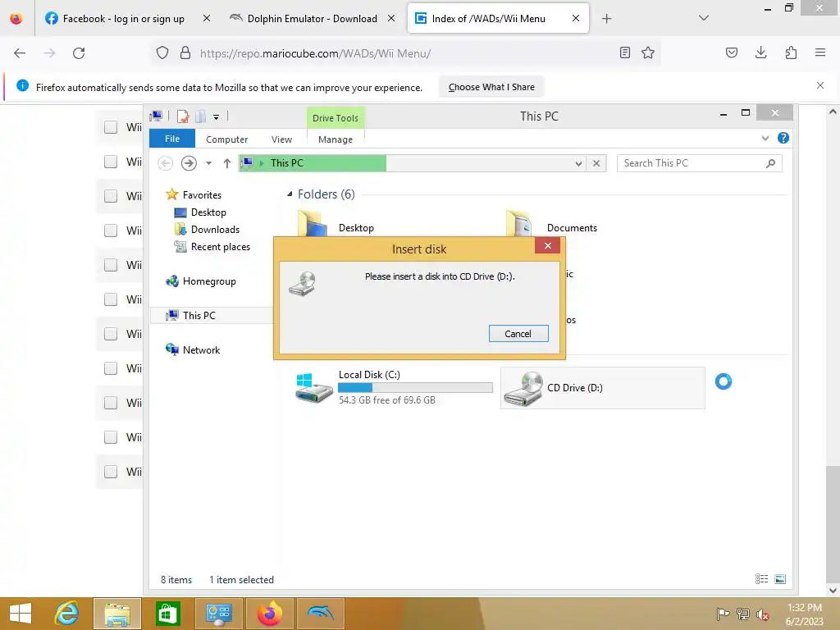Click the search magnifier icon
This screenshot has height=630, width=840.
770,163
